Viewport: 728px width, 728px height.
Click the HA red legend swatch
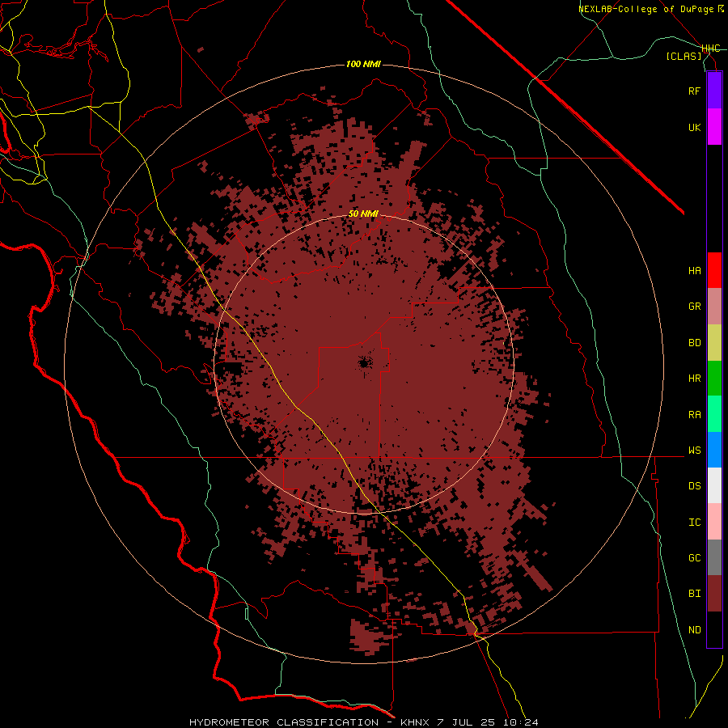pyautogui.click(x=714, y=270)
